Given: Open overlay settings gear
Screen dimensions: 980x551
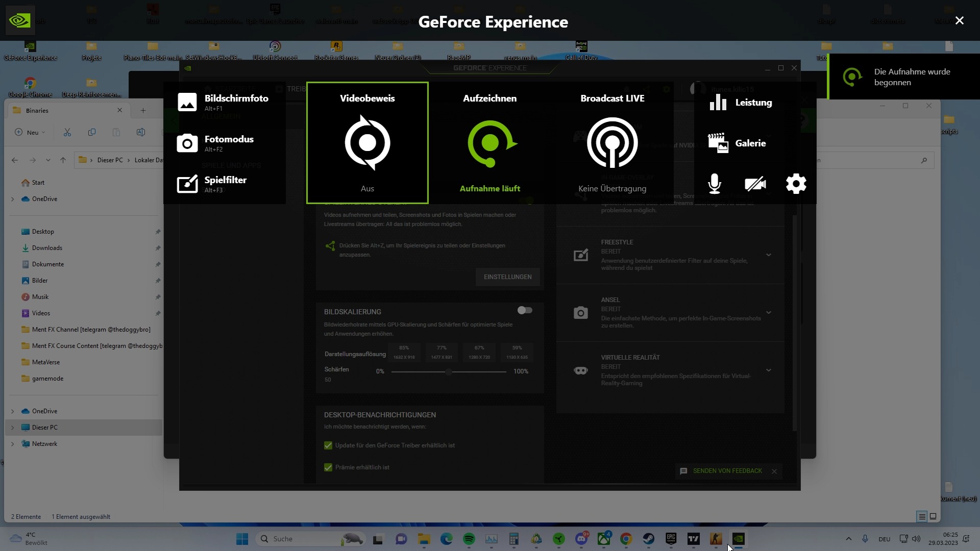Looking at the screenshot, I should point(796,184).
